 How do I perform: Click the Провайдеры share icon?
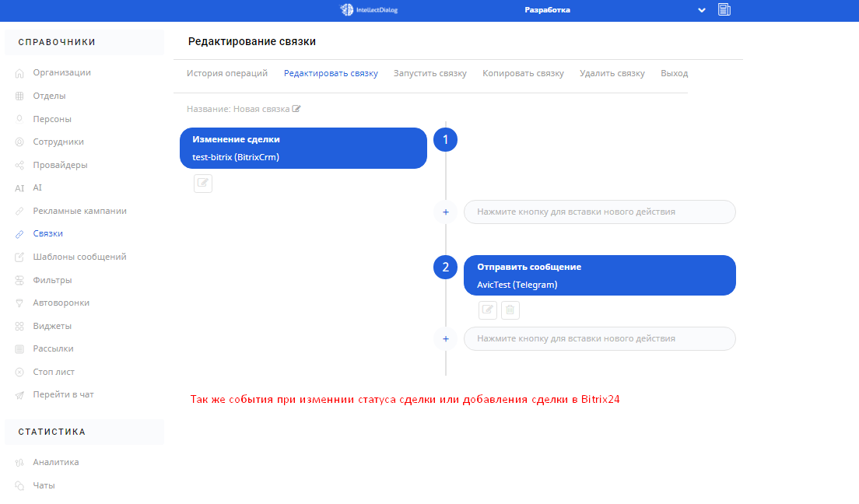pos(19,165)
